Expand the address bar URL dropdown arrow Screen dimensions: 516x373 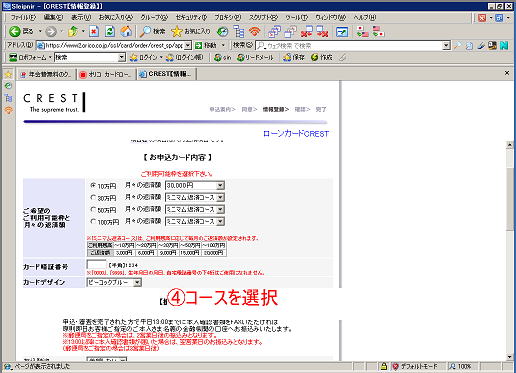pyautogui.click(x=188, y=45)
